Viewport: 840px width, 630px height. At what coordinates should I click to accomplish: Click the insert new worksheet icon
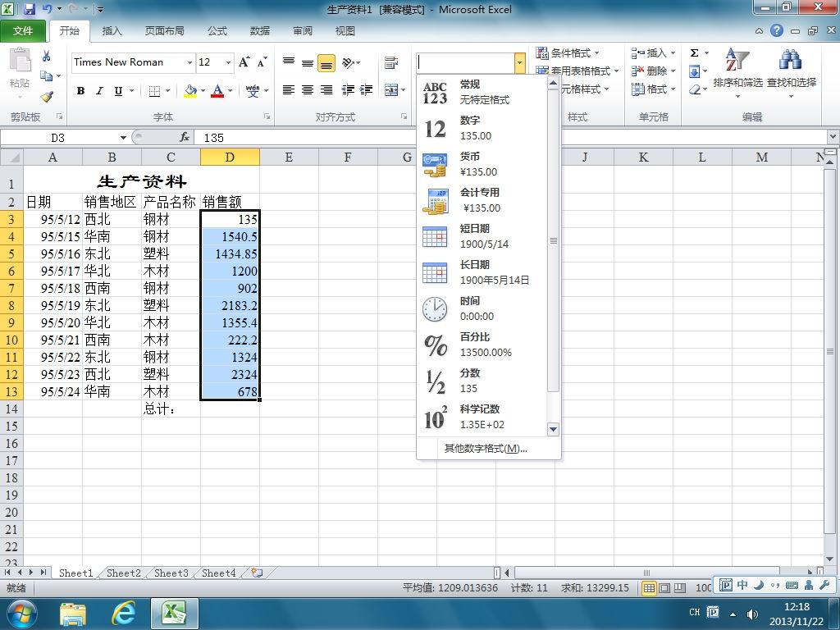(257, 573)
